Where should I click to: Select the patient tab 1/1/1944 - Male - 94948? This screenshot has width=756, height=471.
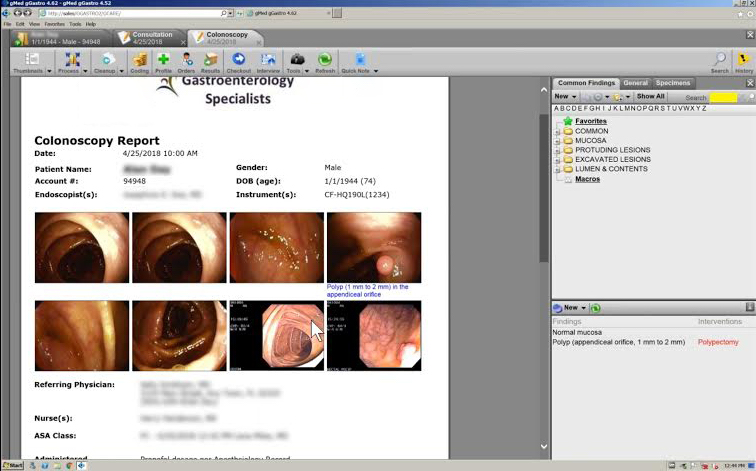(x=62, y=38)
